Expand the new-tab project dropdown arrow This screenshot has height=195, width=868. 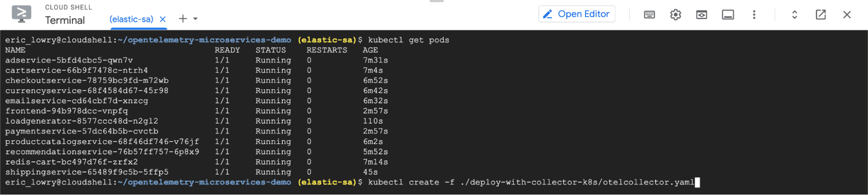point(195,19)
